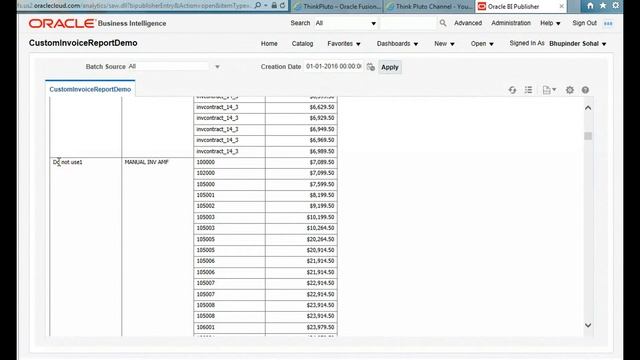
Task: Open the New menu
Action: [444, 44]
